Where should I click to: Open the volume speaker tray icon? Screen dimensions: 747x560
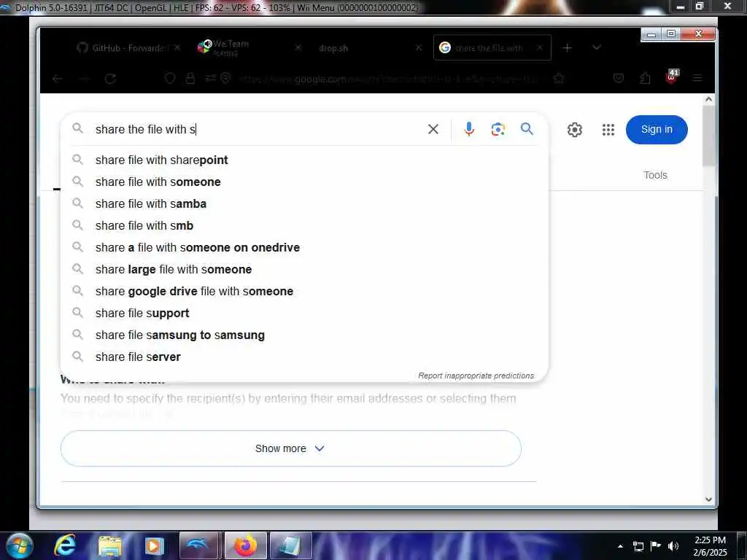[x=673, y=546]
